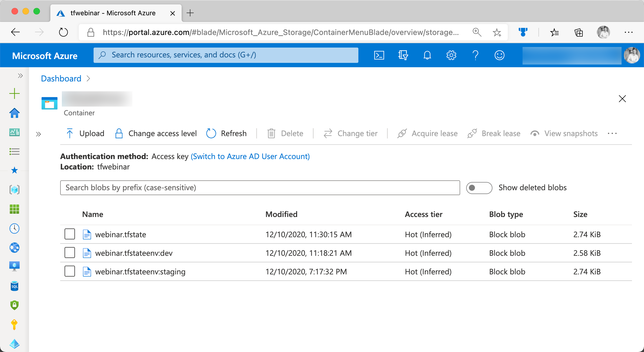644x352 pixels.
Task: Enable the Show deleted blobs toggle
Action: (x=479, y=188)
